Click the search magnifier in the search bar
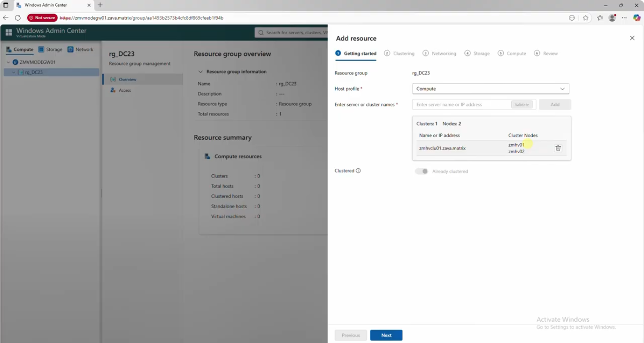Viewport: 644px width, 343px height. coord(261,32)
